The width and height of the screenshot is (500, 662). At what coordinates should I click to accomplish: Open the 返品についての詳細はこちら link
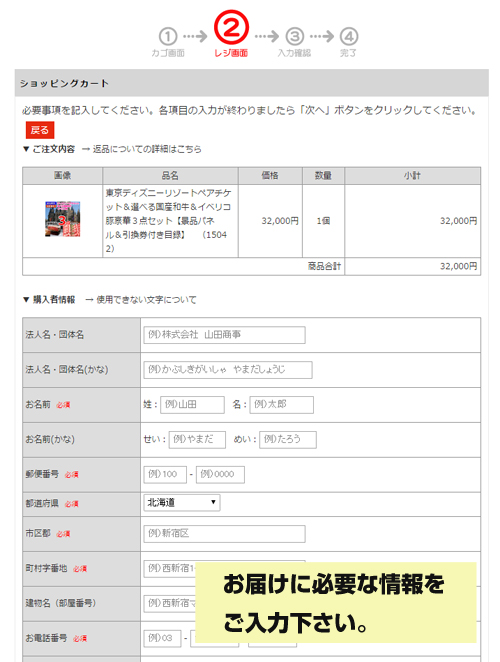click(x=147, y=149)
